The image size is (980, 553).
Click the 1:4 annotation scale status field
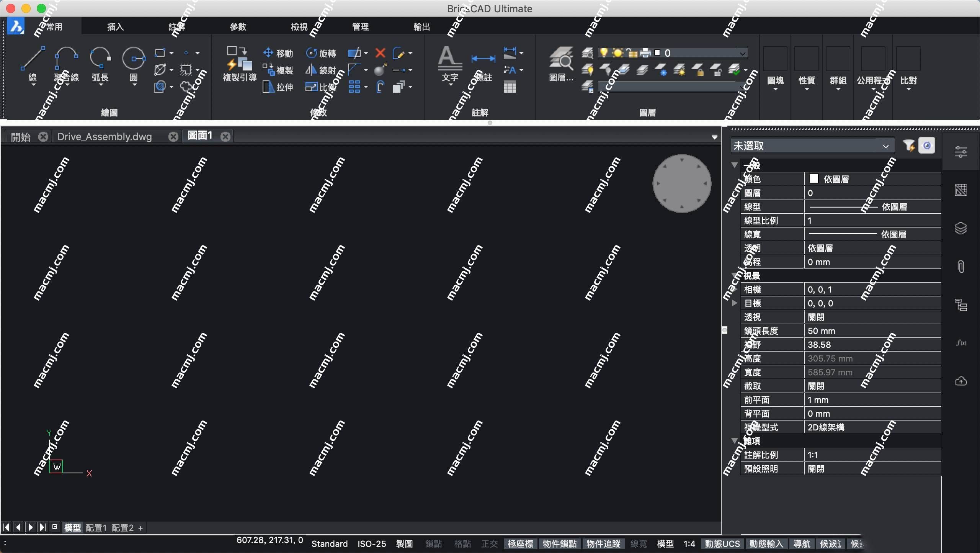(x=689, y=544)
